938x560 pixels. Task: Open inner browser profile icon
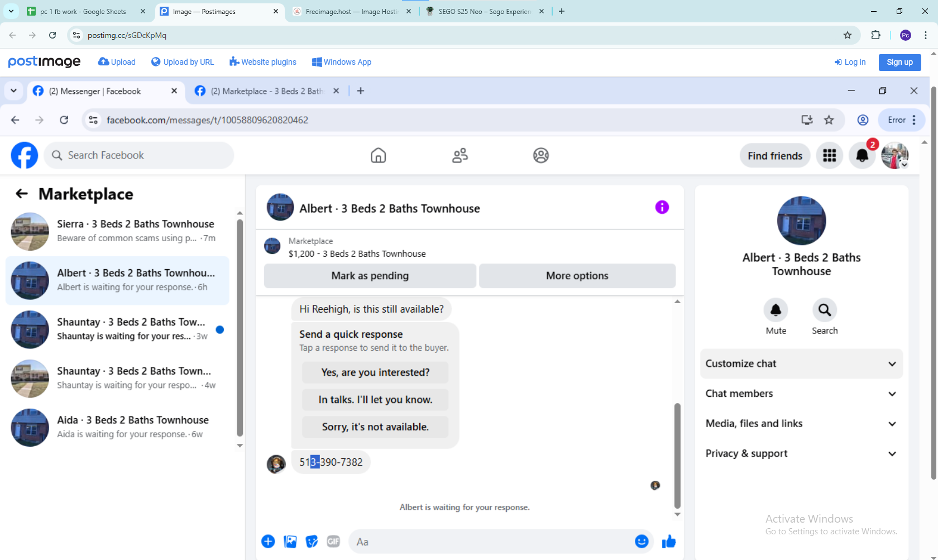click(863, 120)
